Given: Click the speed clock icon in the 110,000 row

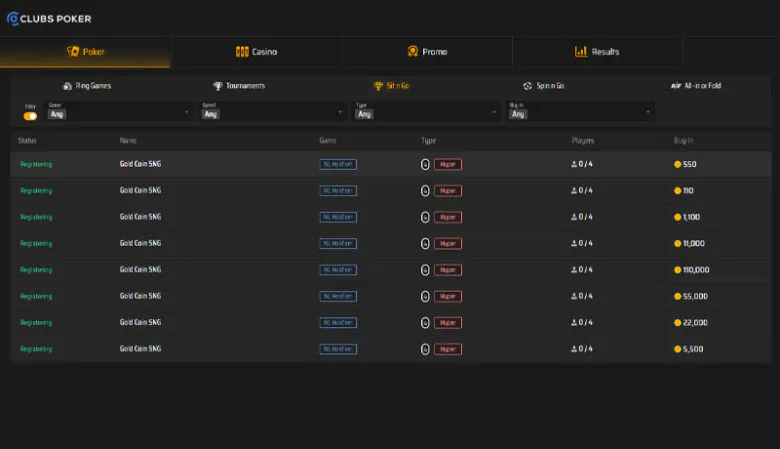Looking at the screenshot, I should [x=425, y=270].
